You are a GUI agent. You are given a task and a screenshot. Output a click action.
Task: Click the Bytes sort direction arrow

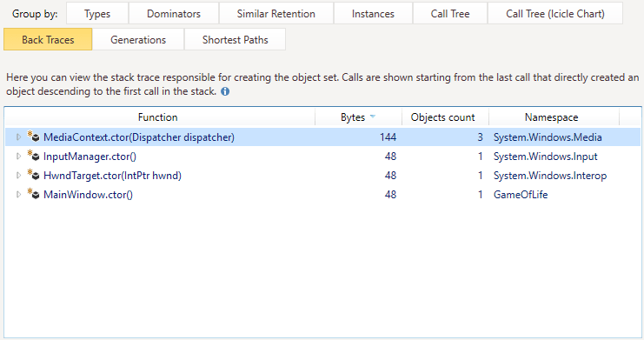click(373, 117)
